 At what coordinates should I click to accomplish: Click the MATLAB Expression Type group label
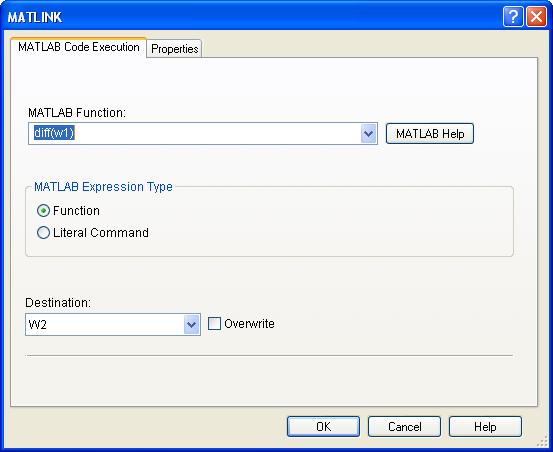[103, 187]
